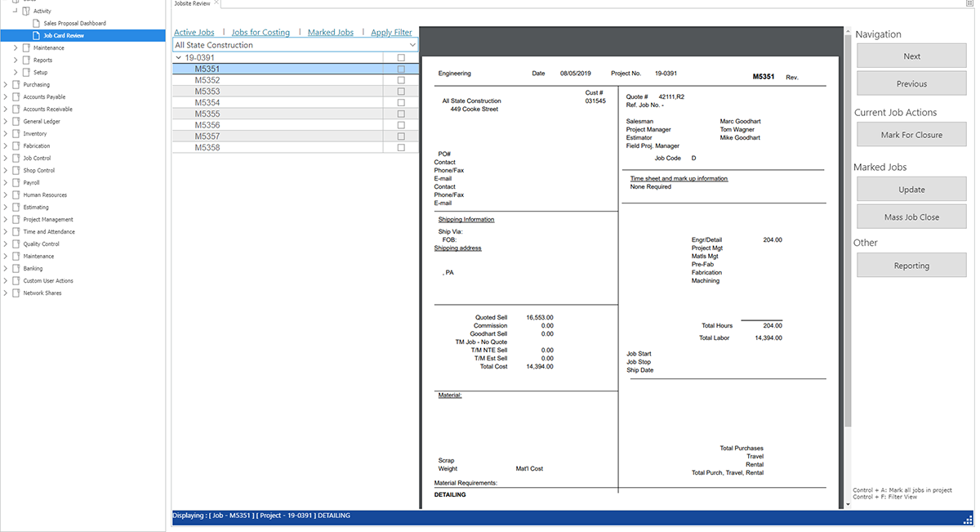Check the box for project 19-0391

(400, 58)
